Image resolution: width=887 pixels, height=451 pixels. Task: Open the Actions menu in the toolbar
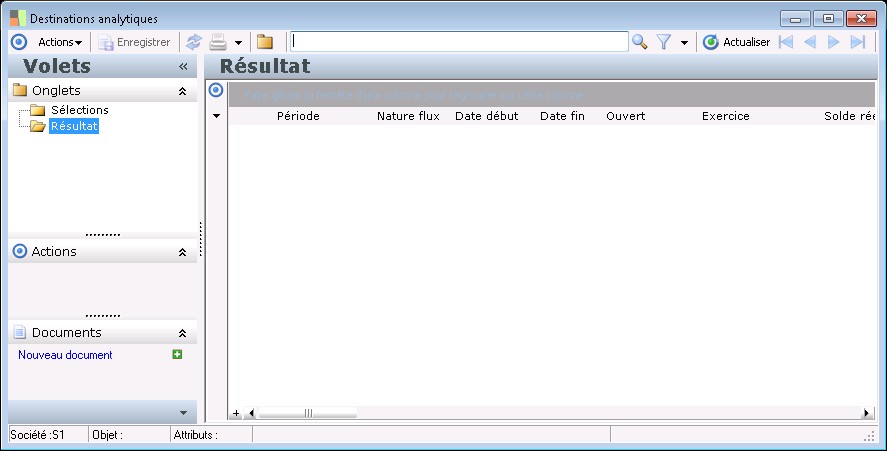[60, 42]
